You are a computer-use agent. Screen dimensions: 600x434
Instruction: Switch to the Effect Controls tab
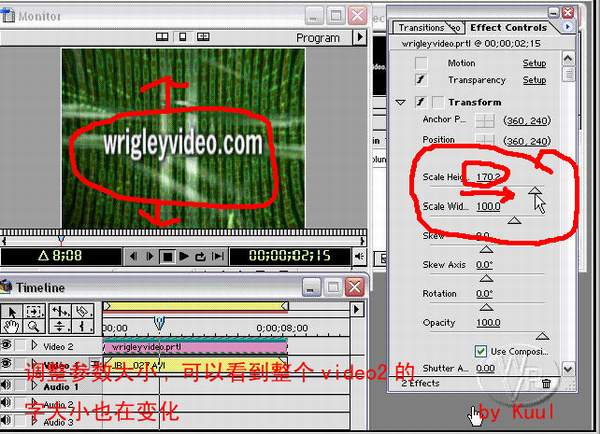point(508,28)
